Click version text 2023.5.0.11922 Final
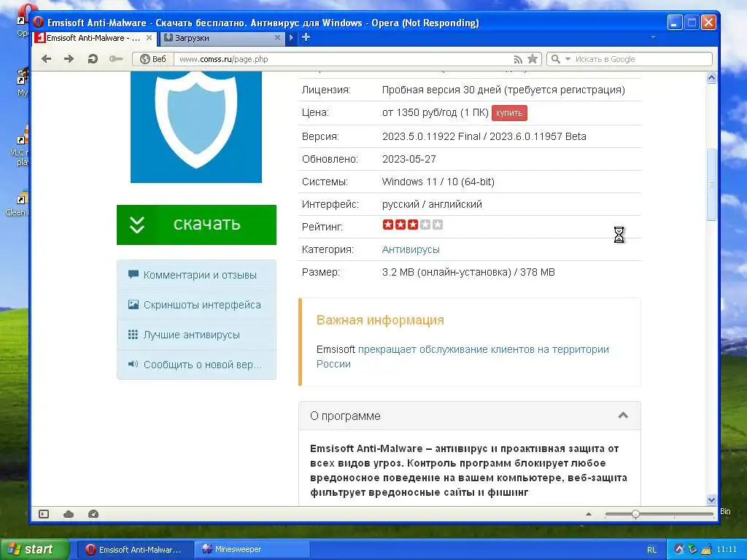The width and height of the screenshot is (747, 560). [x=431, y=136]
